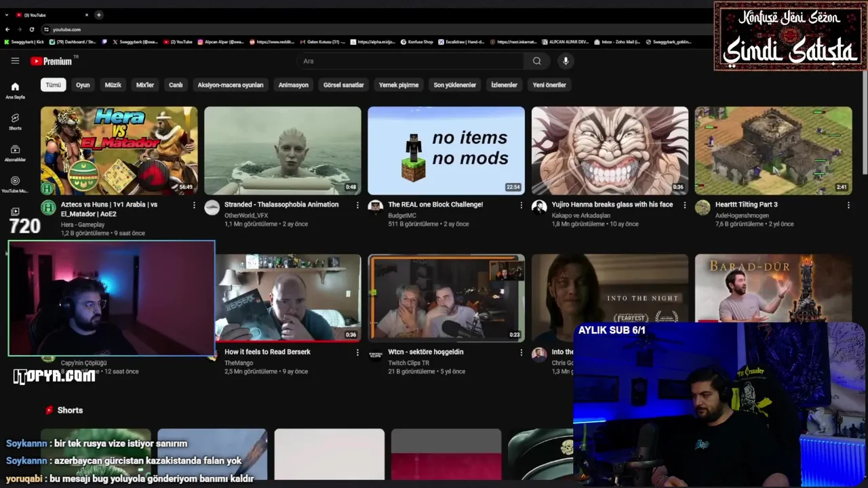This screenshot has height=488, width=868.
Task: Open the OtherWorld_VFX channel avatar
Action: (212, 207)
